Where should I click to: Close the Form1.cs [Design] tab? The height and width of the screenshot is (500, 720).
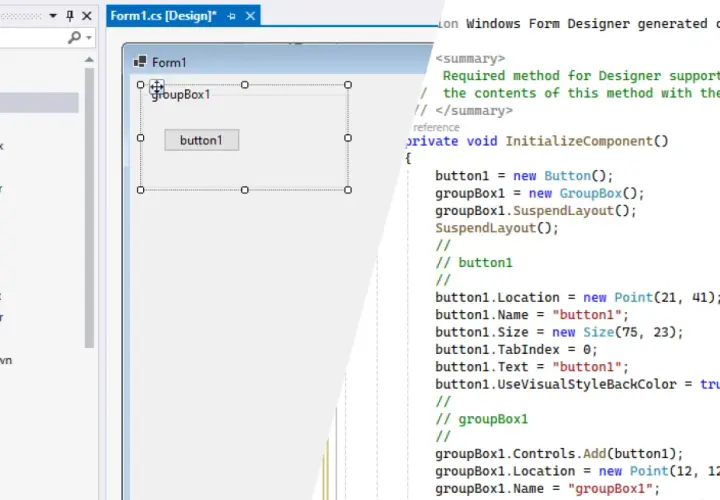[250, 16]
